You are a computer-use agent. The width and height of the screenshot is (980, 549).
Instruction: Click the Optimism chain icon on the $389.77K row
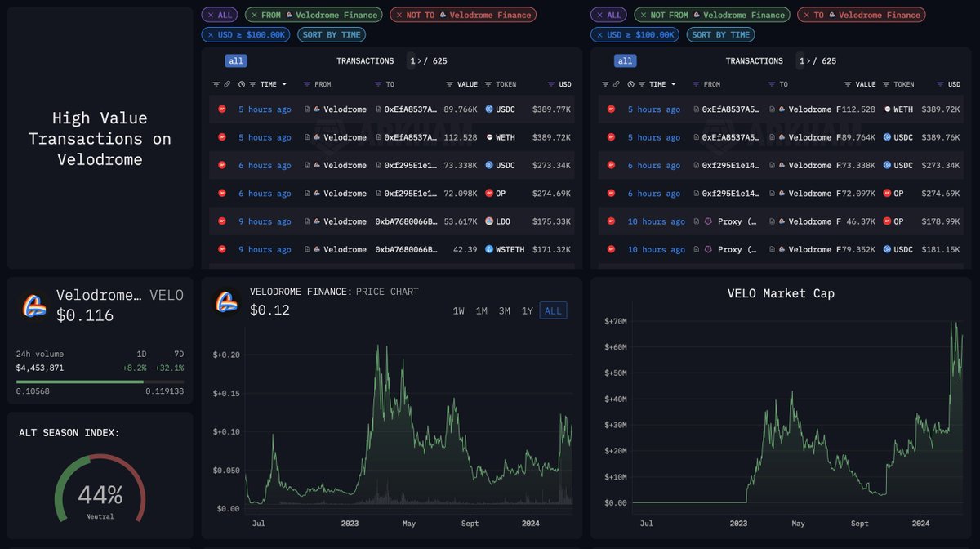222,109
